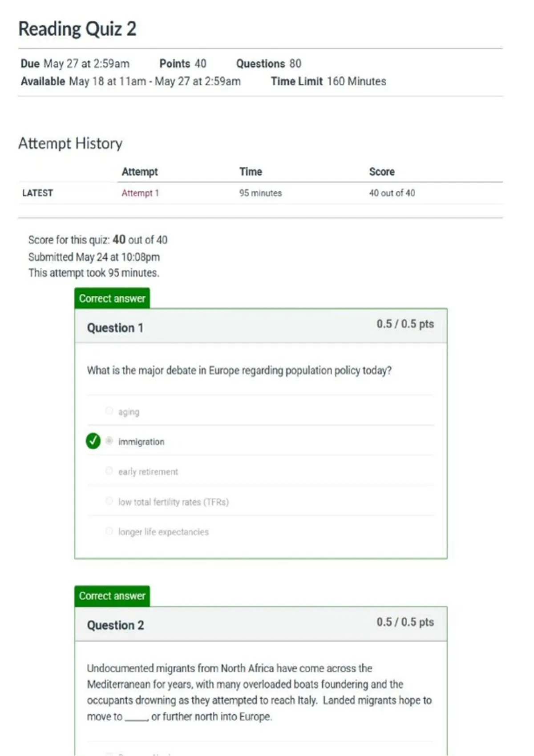Screen dimensions: 534x756
Task: Click Question 1 points value 0.5 / 0.5 pts
Action: 405,324
